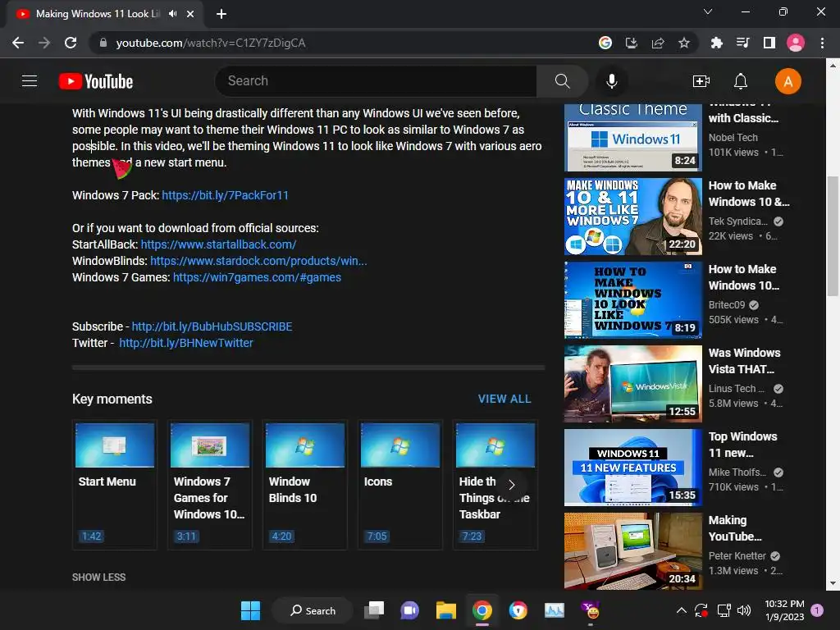Collapse description with SHOW LESS
The height and width of the screenshot is (630, 840).
click(99, 577)
